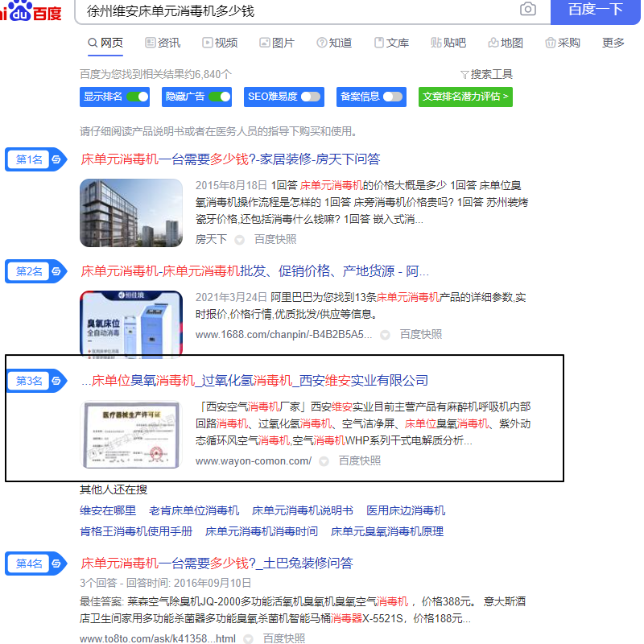Expand dropdown arrow beside www.to8to.com URL

point(248,639)
